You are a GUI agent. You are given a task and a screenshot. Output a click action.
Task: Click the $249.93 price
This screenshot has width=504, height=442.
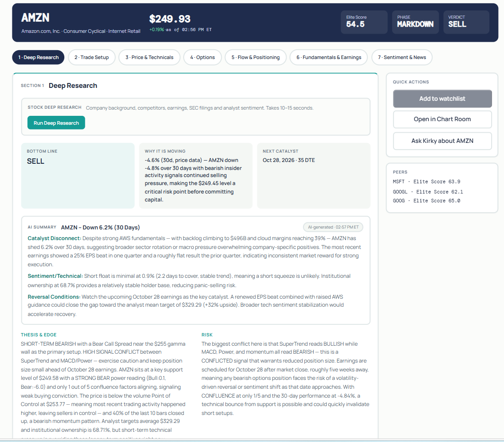[170, 19]
